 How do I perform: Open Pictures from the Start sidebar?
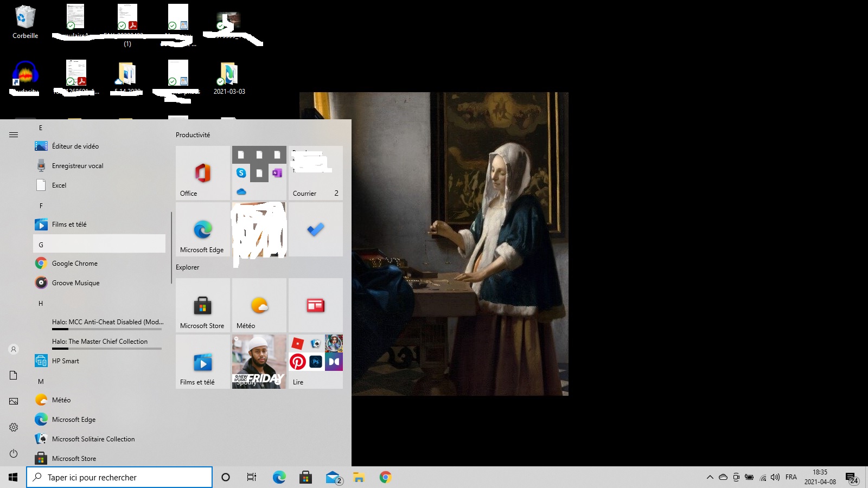pyautogui.click(x=14, y=401)
